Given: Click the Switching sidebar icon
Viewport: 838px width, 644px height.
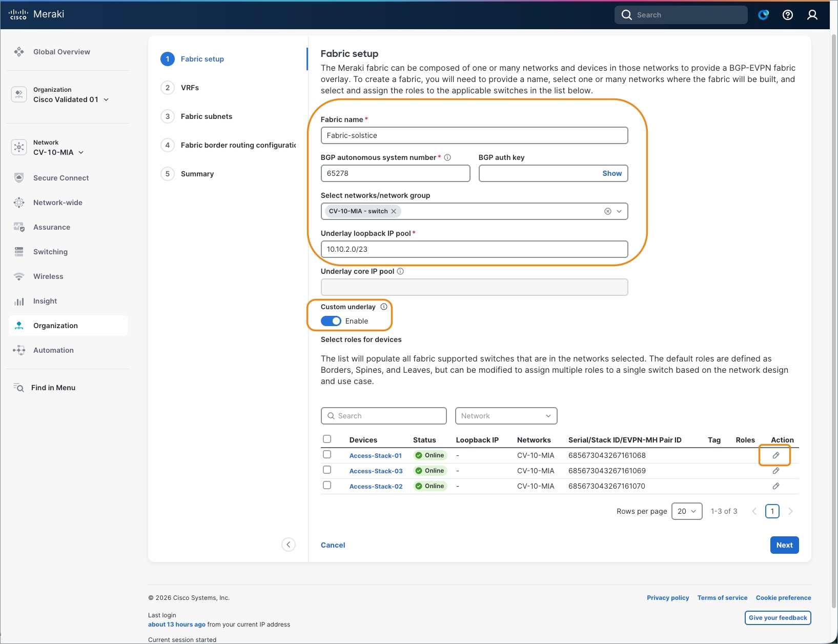Looking at the screenshot, I should tap(19, 252).
